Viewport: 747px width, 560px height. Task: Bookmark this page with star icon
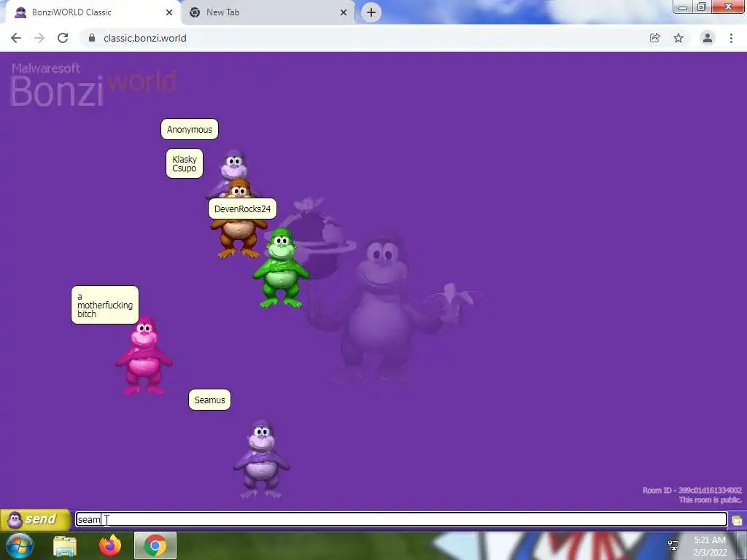coord(678,38)
